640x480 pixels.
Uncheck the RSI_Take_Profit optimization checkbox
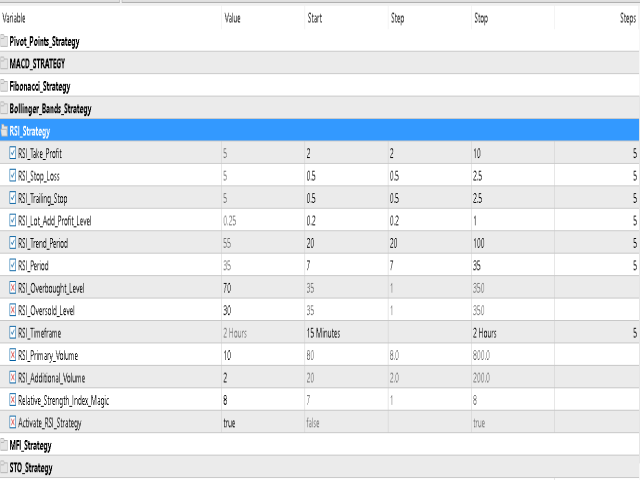point(13,153)
